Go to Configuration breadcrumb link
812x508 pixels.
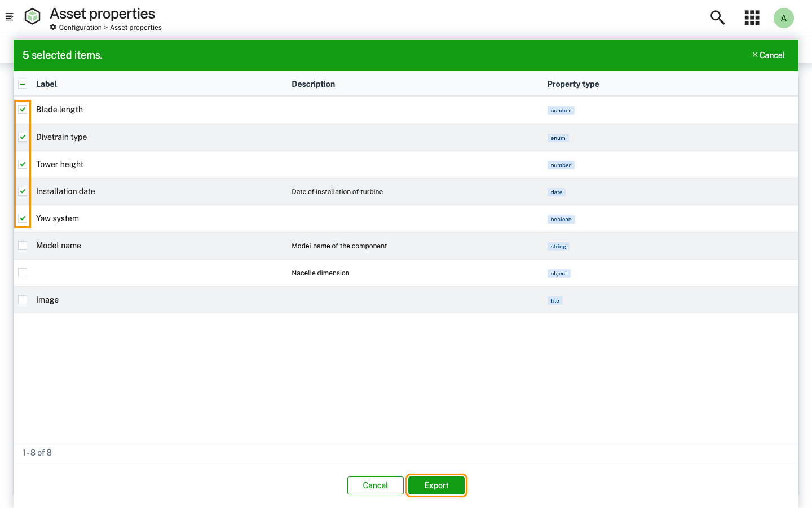coord(80,28)
